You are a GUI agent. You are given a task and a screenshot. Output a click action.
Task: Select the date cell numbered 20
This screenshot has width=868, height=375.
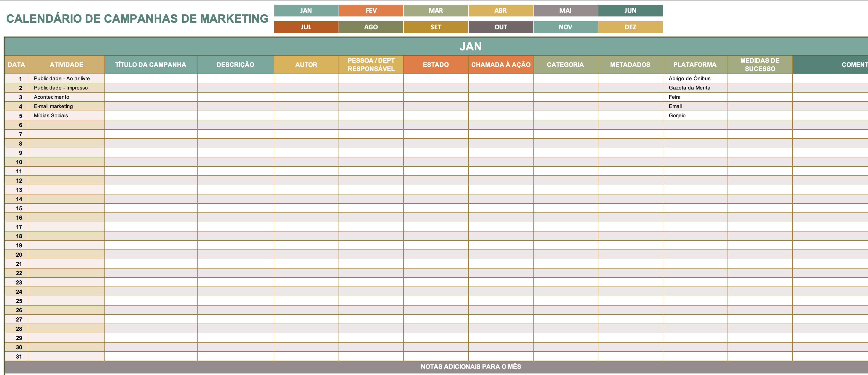[x=16, y=255]
